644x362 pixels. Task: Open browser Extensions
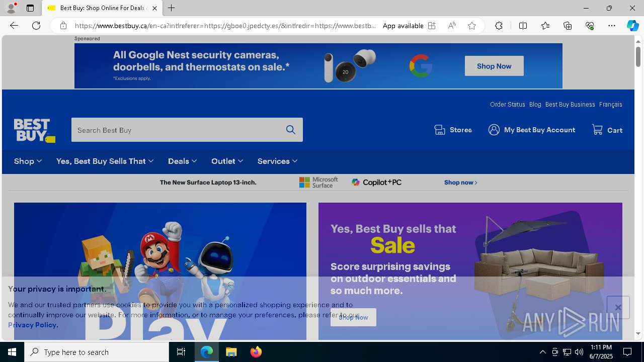499,26
